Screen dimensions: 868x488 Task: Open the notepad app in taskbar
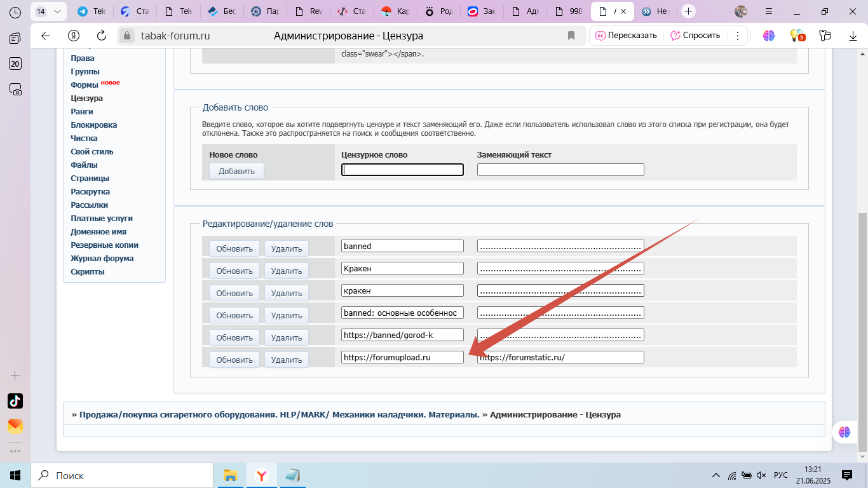coord(292,475)
